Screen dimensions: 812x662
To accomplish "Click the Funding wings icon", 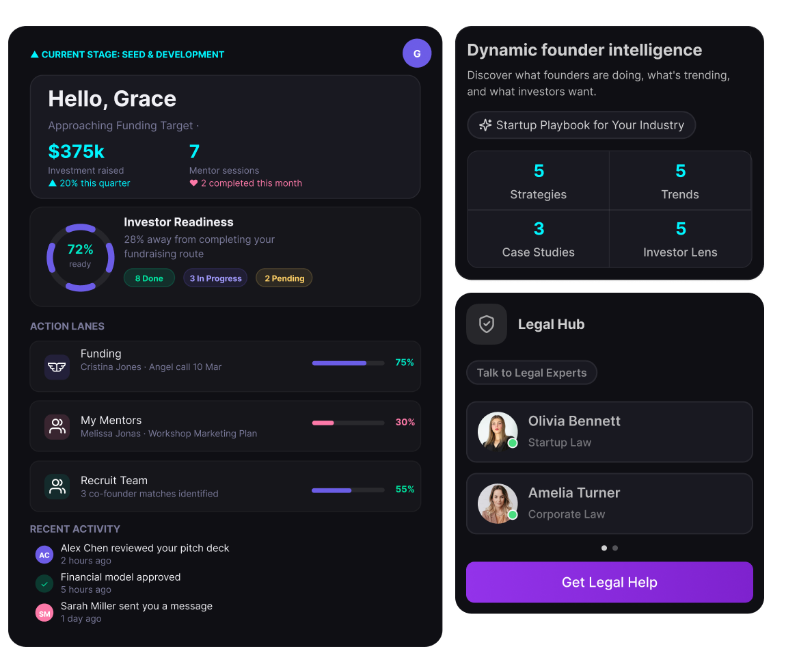I will pos(57,367).
